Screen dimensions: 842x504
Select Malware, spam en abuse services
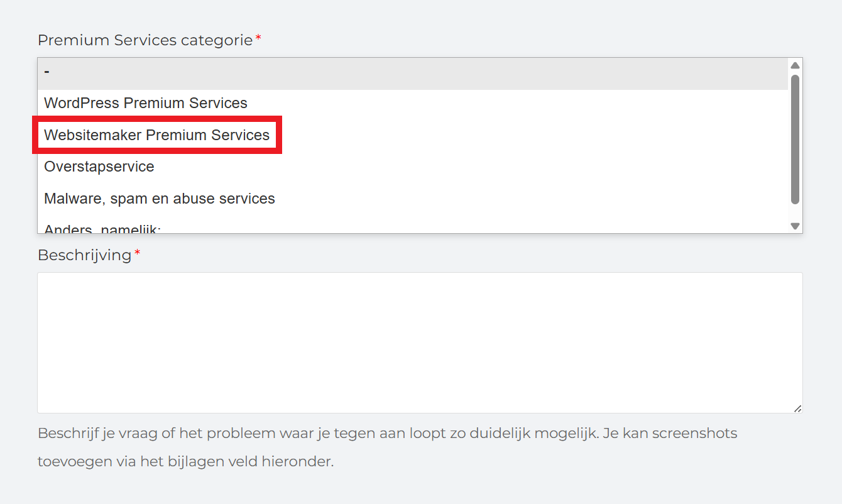point(160,198)
